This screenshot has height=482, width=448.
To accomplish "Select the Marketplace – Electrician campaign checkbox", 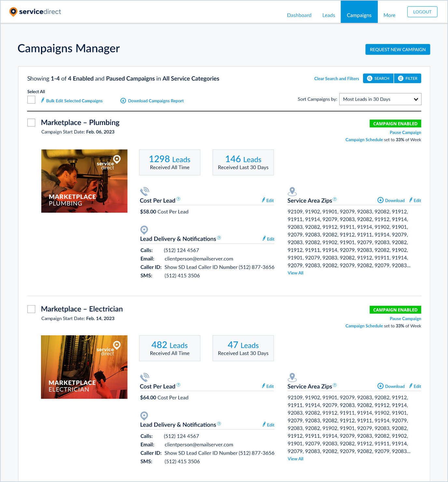I will point(31,309).
